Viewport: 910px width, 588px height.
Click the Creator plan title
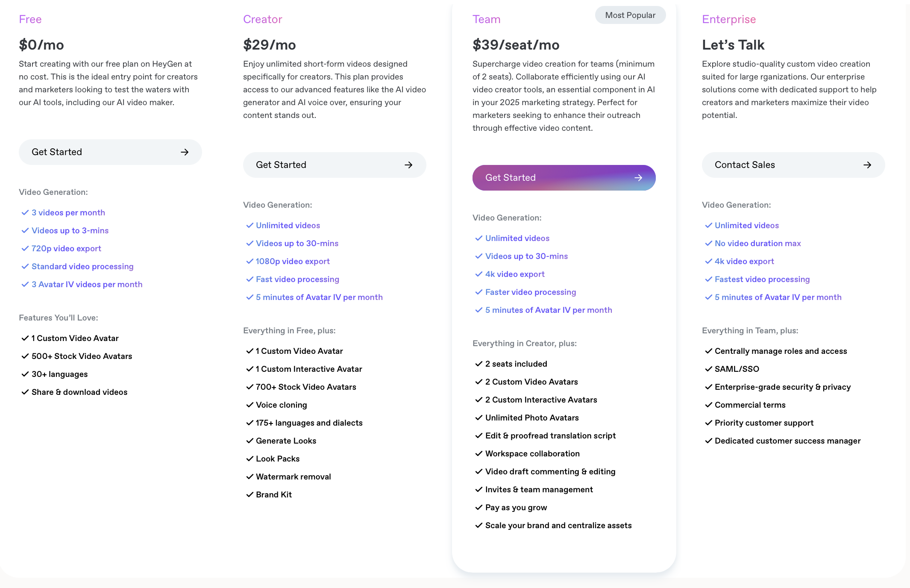[x=263, y=19]
